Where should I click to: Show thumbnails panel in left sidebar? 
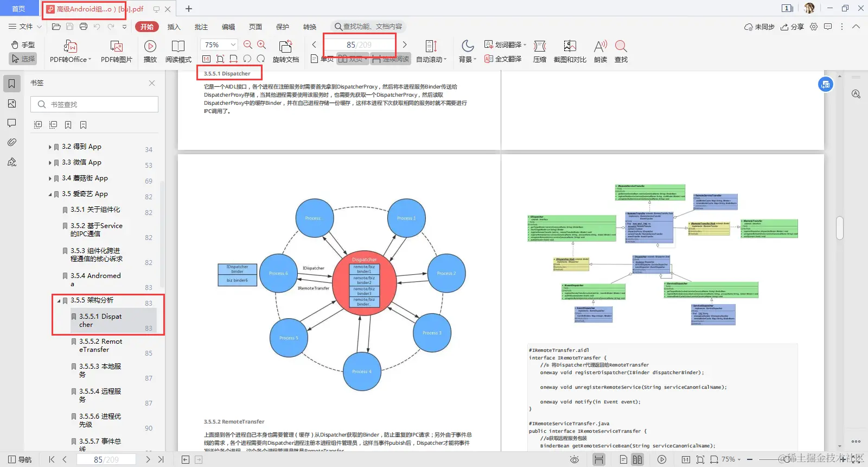[12, 103]
